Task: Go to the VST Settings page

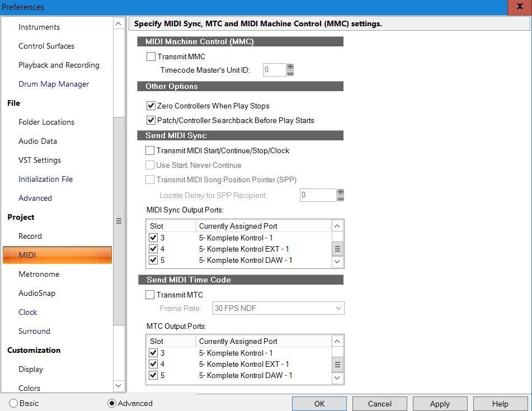Action: [x=40, y=160]
